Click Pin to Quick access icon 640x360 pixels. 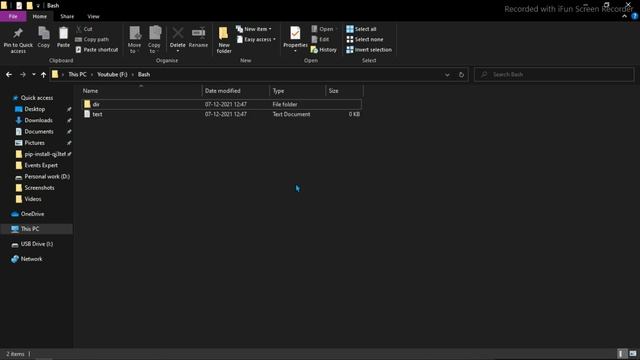(18, 39)
